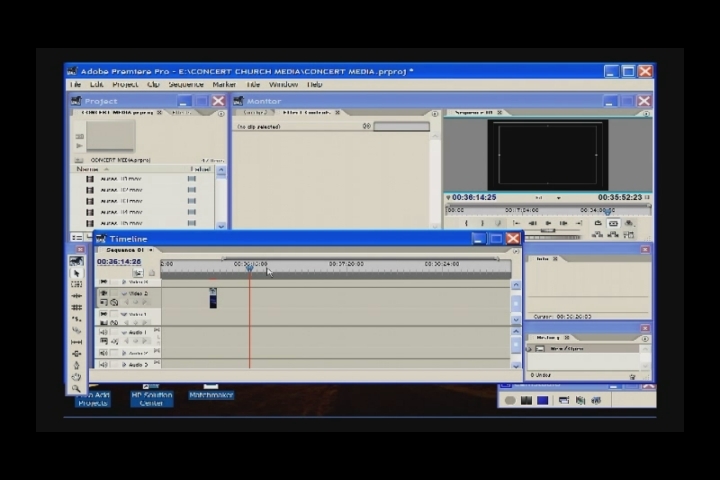Select the Pen tool in toolbox
720x480 pixels.
[77, 365]
